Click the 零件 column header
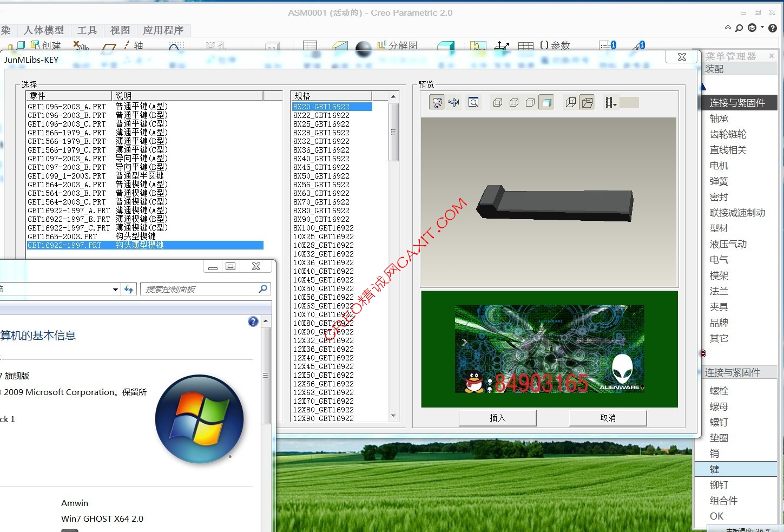The width and height of the screenshot is (784, 532). click(x=69, y=96)
